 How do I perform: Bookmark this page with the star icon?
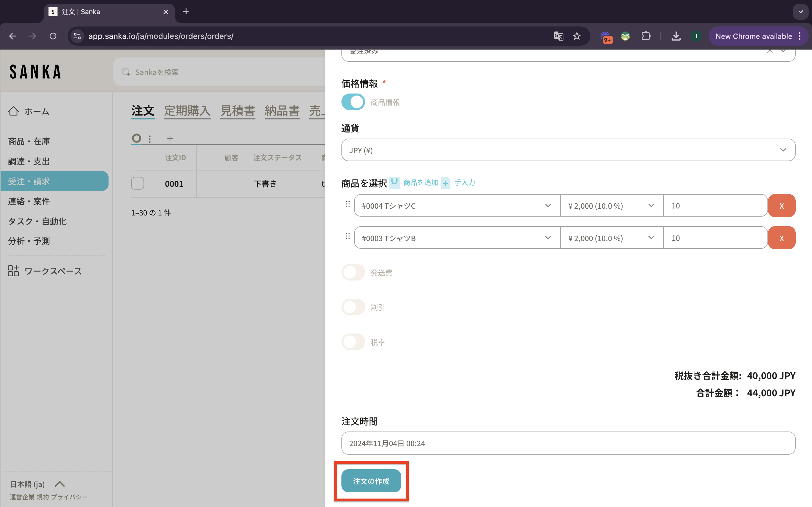click(577, 36)
